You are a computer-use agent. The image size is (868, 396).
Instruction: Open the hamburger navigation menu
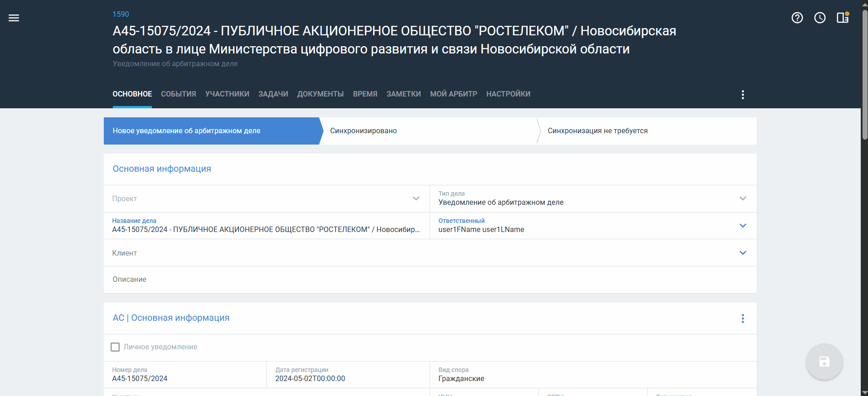[x=14, y=18]
